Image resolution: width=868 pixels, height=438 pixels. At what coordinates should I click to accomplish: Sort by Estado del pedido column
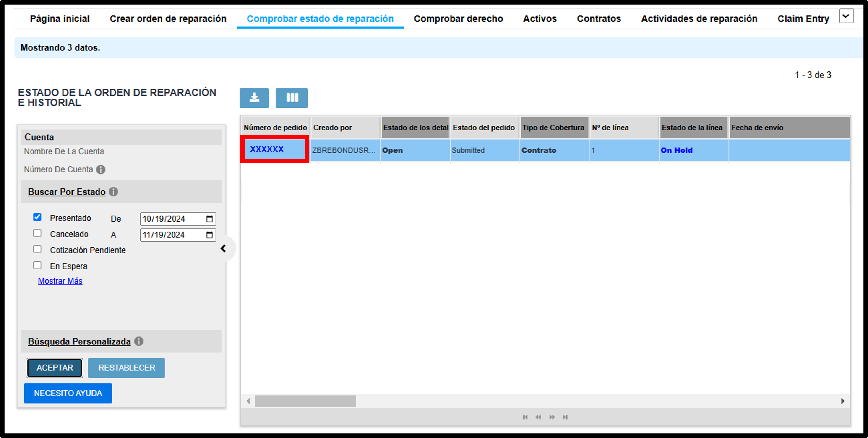point(485,127)
